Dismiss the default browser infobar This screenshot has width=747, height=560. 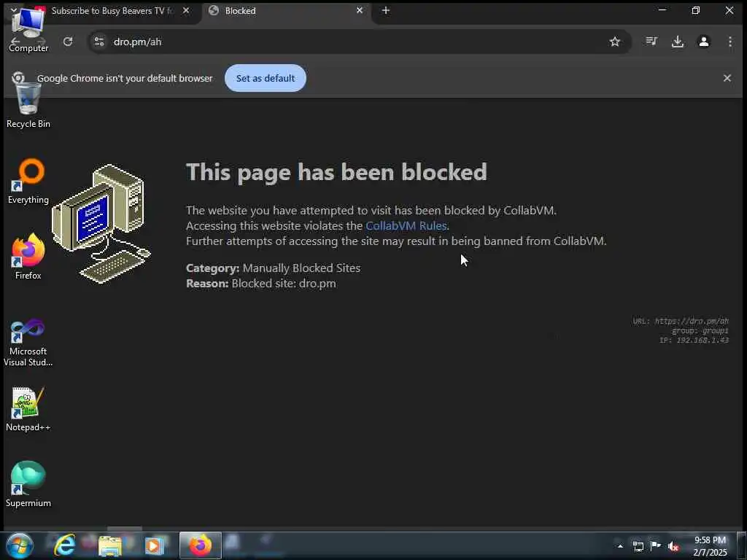tap(727, 78)
